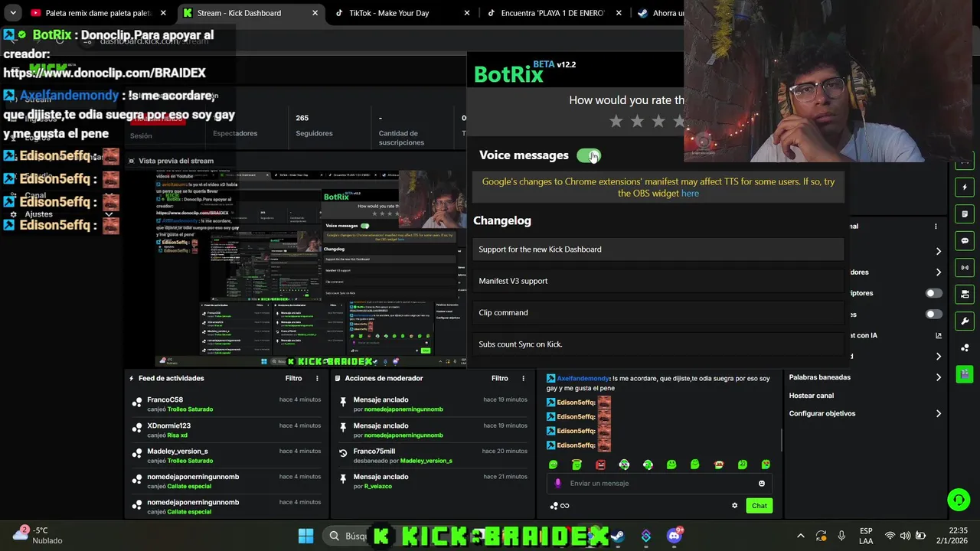Expand 'Support for the new Kick Dashboard' changelog entry
This screenshot has height=551, width=980.
(x=658, y=249)
